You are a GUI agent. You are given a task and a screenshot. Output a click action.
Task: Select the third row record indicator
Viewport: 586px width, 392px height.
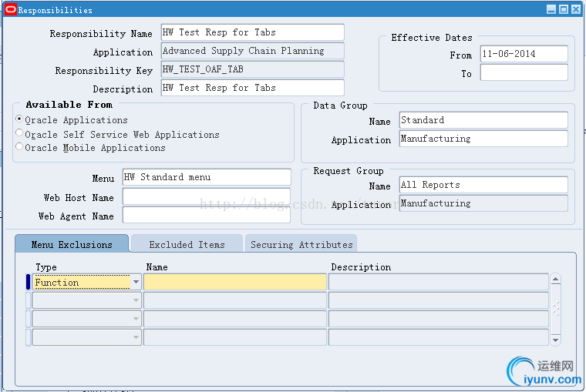click(28, 319)
